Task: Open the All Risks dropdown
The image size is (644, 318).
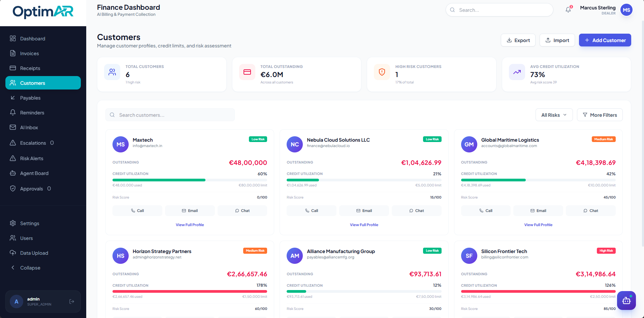Action: pos(554,115)
